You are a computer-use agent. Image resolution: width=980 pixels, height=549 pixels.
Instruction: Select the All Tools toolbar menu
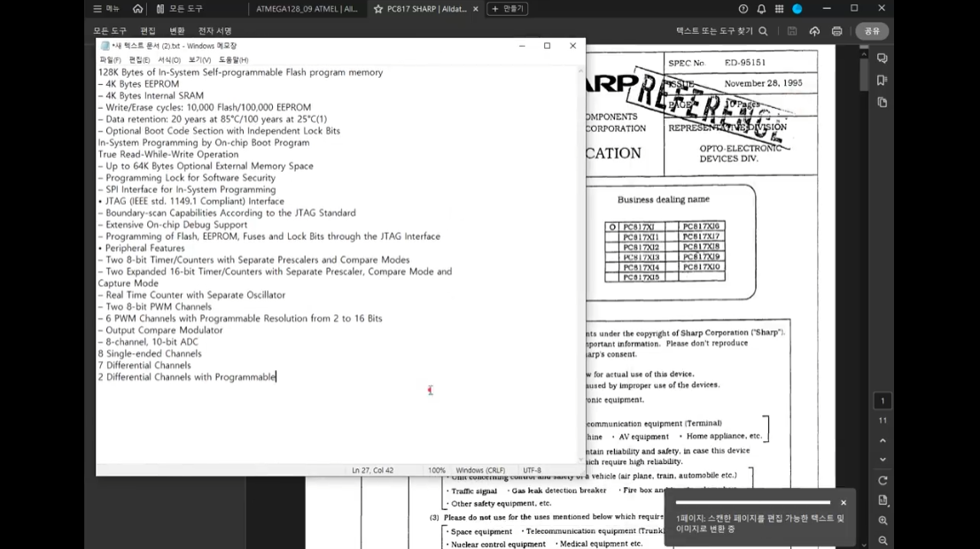[x=110, y=31]
